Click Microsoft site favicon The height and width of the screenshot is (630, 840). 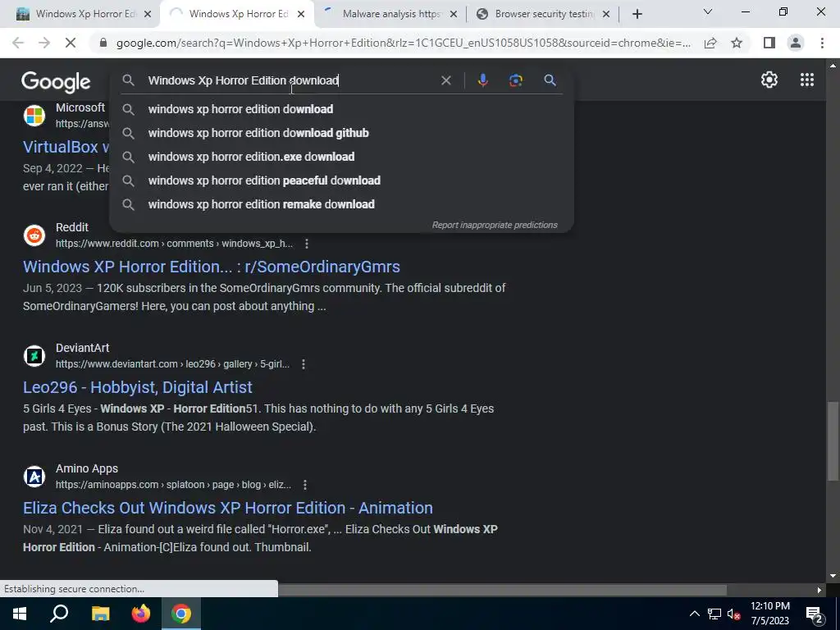pyautogui.click(x=34, y=115)
